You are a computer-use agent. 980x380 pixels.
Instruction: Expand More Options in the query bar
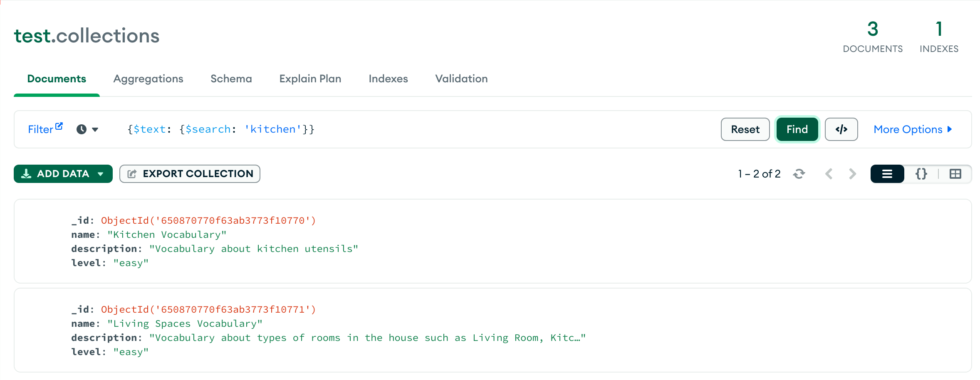pyautogui.click(x=913, y=129)
